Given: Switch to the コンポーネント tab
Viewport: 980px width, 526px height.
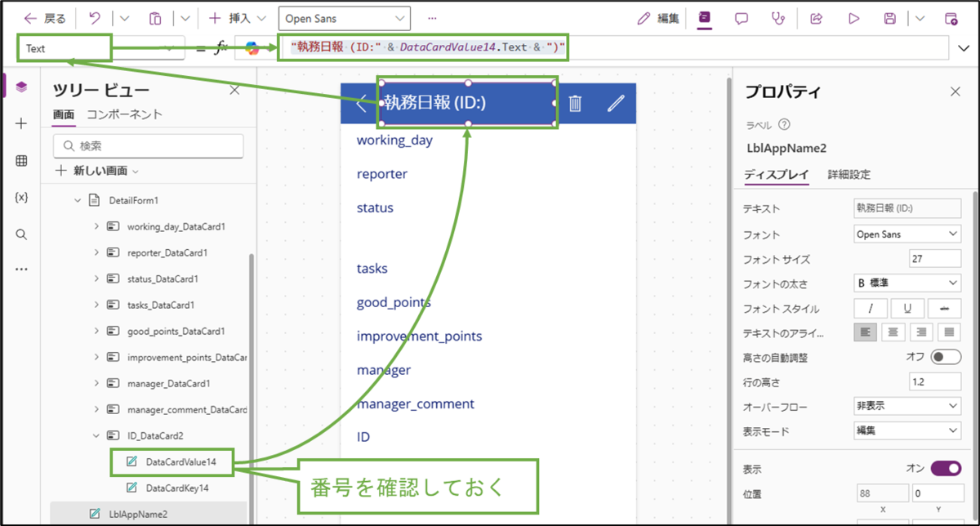Looking at the screenshot, I should click(x=125, y=115).
